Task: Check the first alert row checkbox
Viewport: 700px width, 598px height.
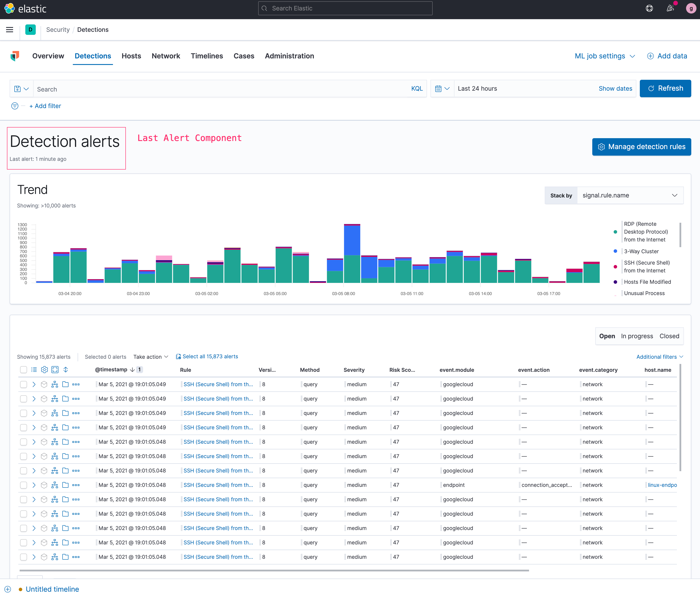Action: [x=23, y=384]
